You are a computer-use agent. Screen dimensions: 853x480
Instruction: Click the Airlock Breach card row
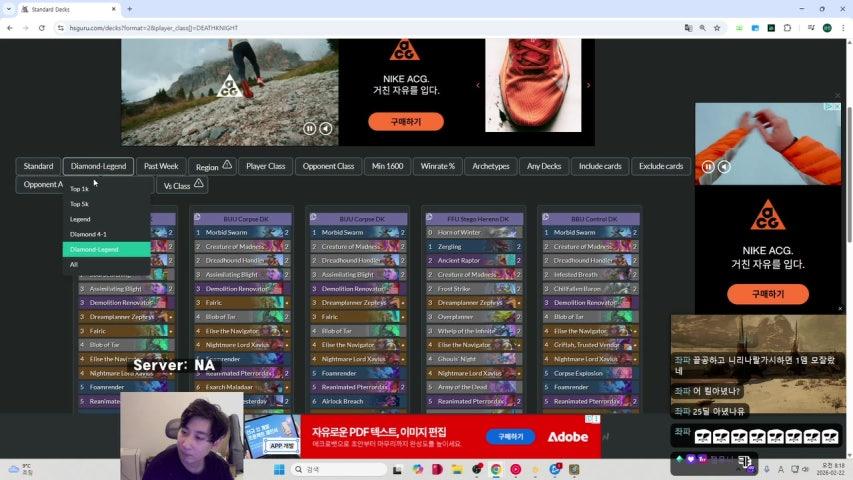(x=358, y=402)
